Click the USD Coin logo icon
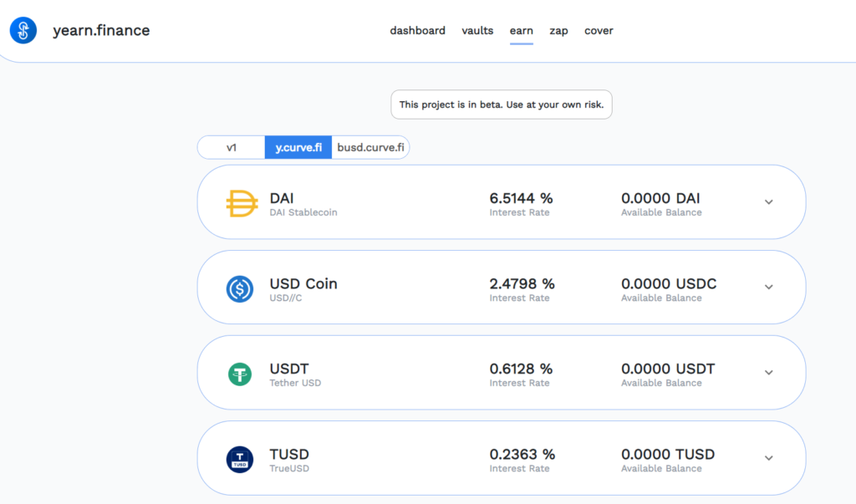Screen dimensions: 856x504 click(240, 289)
